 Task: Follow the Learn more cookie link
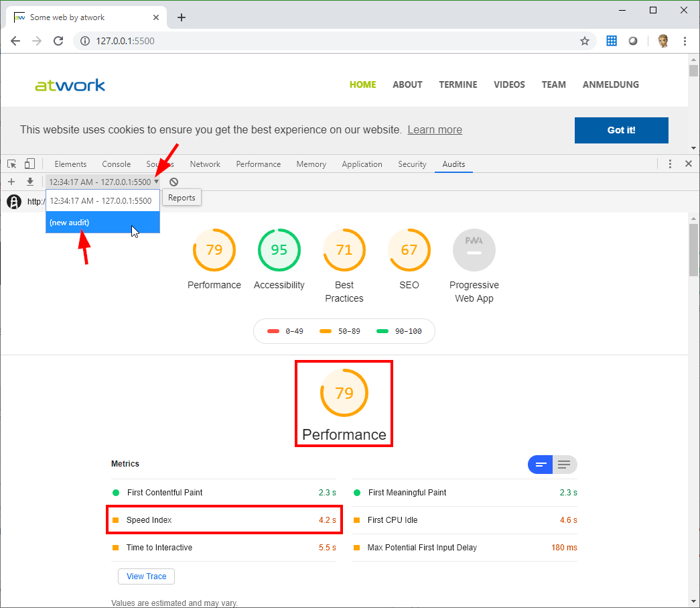(434, 130)
